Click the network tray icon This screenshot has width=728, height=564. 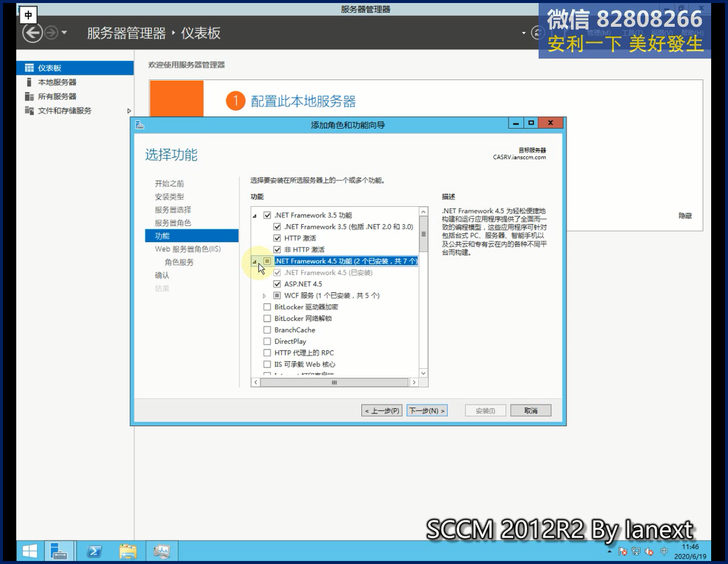tap(636, 551)
